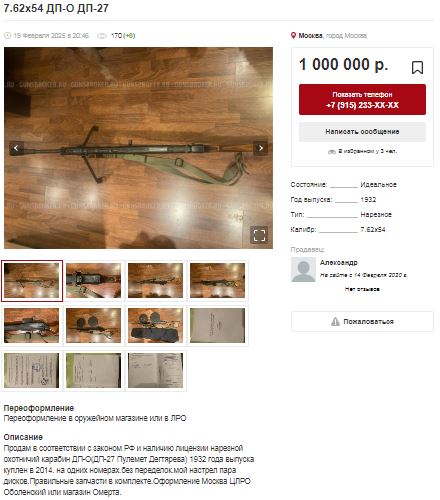Screen dimensions: 440x500
Task: Reveal the seller phone number button
Action: point(362,99)
